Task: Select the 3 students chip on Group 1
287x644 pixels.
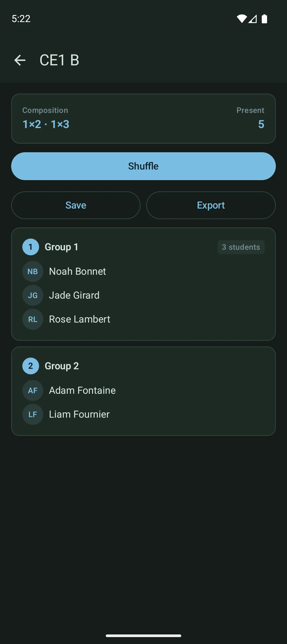Action: (241, 247)
